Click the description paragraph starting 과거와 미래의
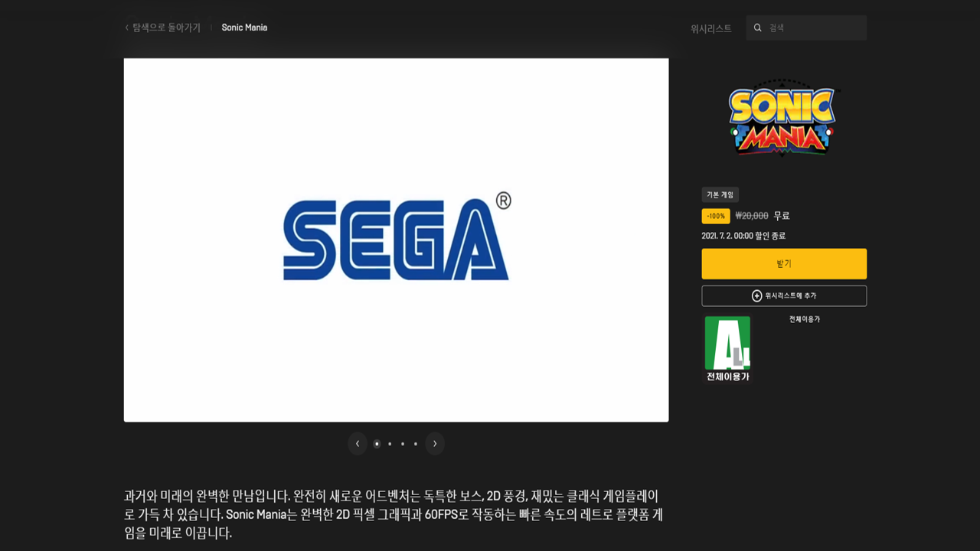980x551 pixels. point(394,514)
